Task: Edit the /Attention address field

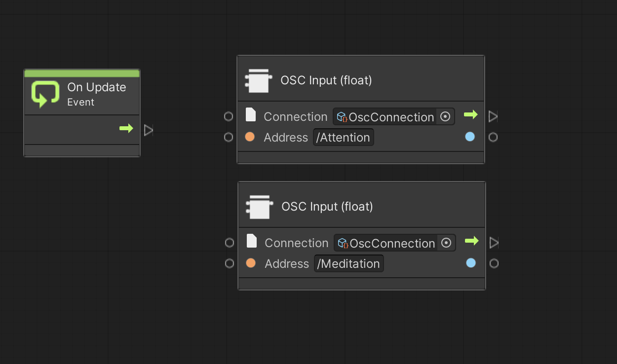Action: tap(344, 138)
